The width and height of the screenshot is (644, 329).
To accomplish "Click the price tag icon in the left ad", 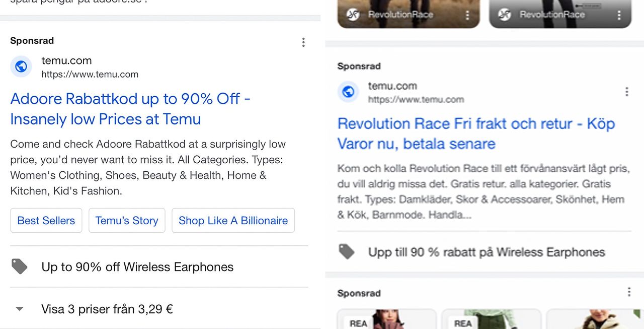I will [20, 267].
